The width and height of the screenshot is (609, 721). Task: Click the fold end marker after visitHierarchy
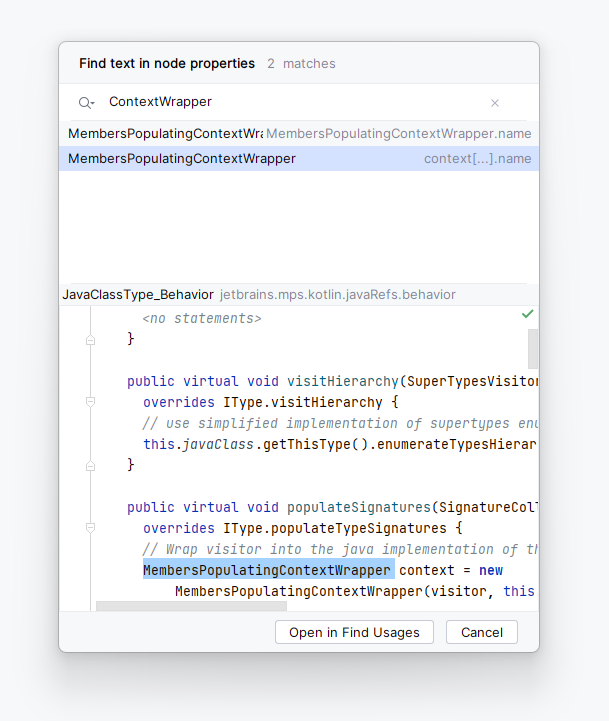(x=90, y=465)
